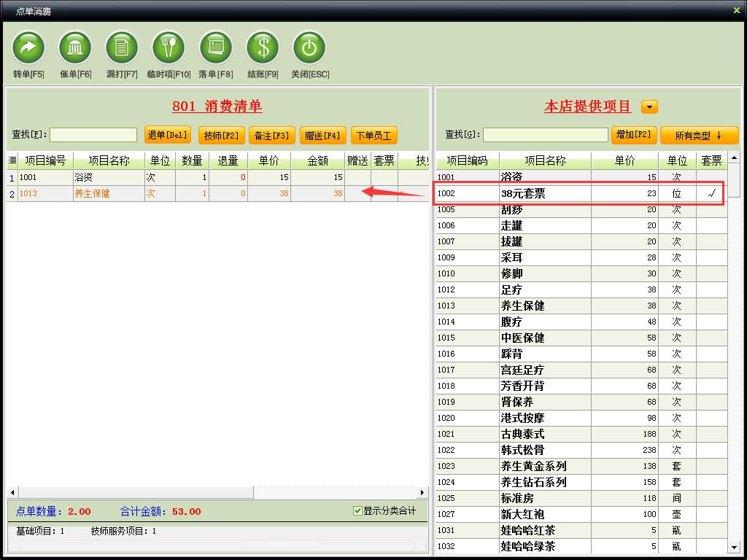Focus the 查找[F] search field
Screen dimensions: 747x560
(93, 135)
